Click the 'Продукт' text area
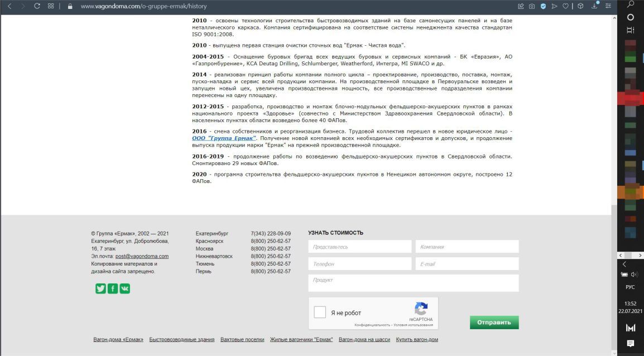Image resolution: width=644 pixels, height=356 pixels. 414,283
